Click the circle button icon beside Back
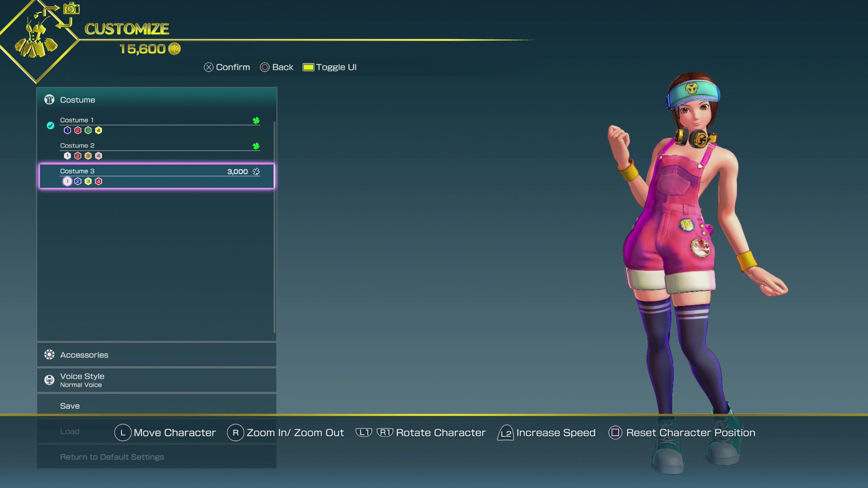This screenshot has height=488, width=868. pos(265,67)
